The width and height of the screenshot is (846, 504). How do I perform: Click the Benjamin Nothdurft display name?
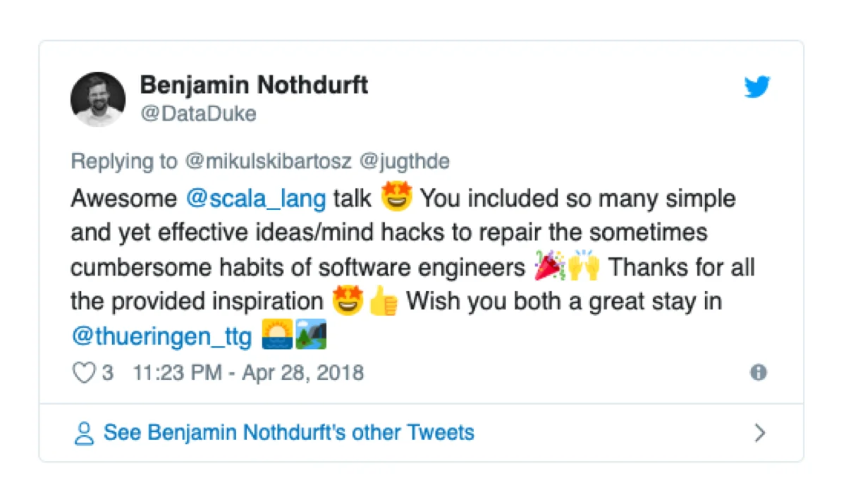coord(254,85)
